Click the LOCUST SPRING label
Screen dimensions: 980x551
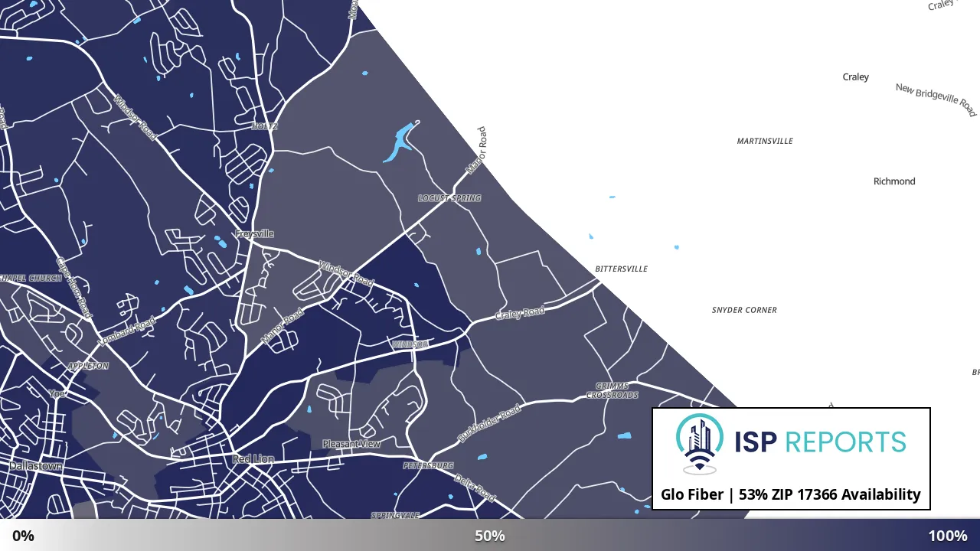449,198
